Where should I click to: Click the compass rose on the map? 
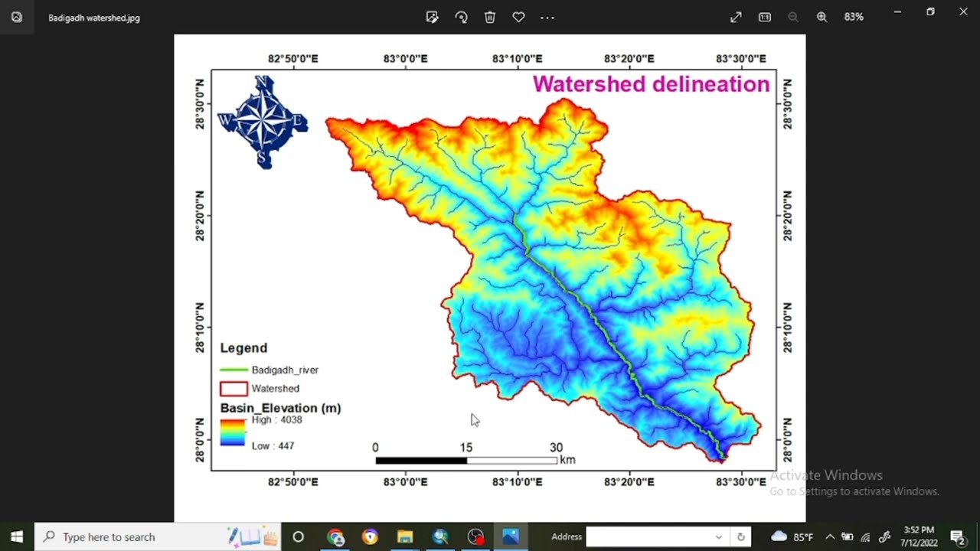[263, 121]
